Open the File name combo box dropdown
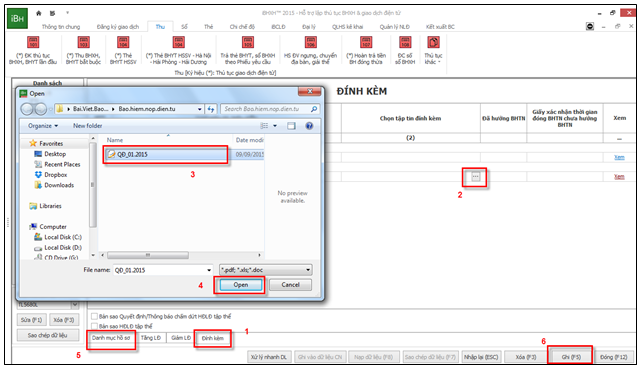 click(x=209, y=270)
